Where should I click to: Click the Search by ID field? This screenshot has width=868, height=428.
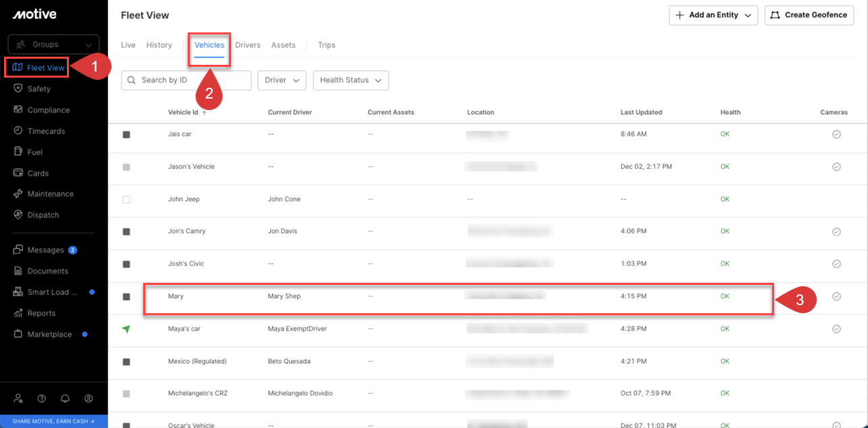[x=186, y=80]
